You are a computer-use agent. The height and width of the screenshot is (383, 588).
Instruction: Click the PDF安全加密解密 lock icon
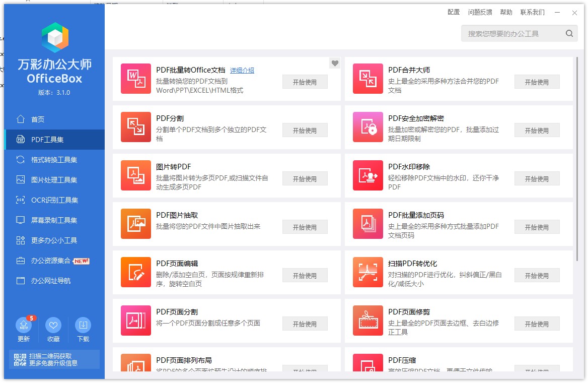[x=368, y=127]
